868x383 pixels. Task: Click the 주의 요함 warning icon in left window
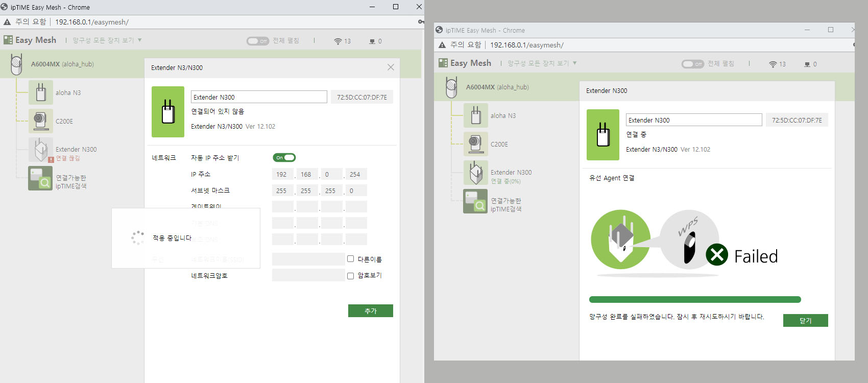tap(7, 22)
